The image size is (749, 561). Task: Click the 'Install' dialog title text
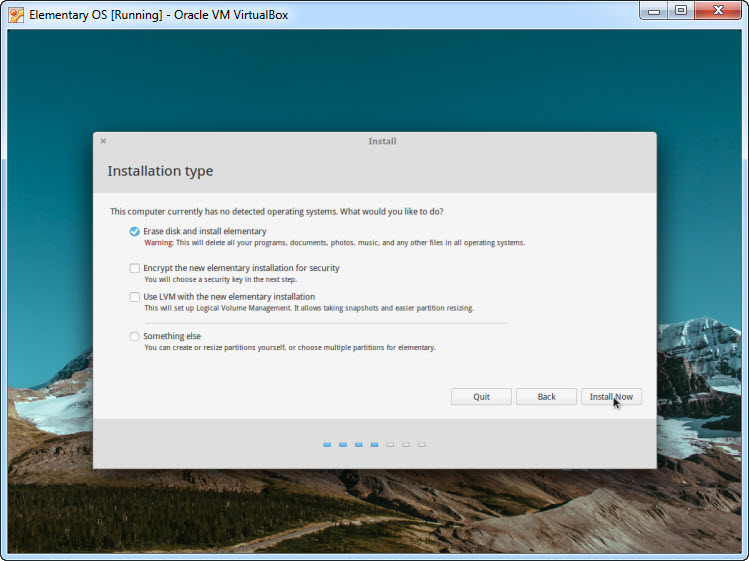(x=382, y=141)
